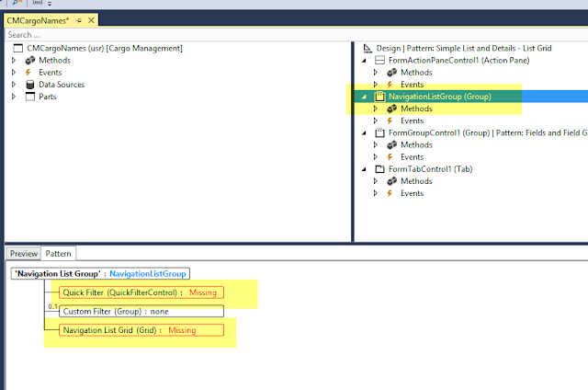Collapse FormActionPaneControl1 (Action Pane) node
This screenshot has height=390, width=588.
click(364, 61)
